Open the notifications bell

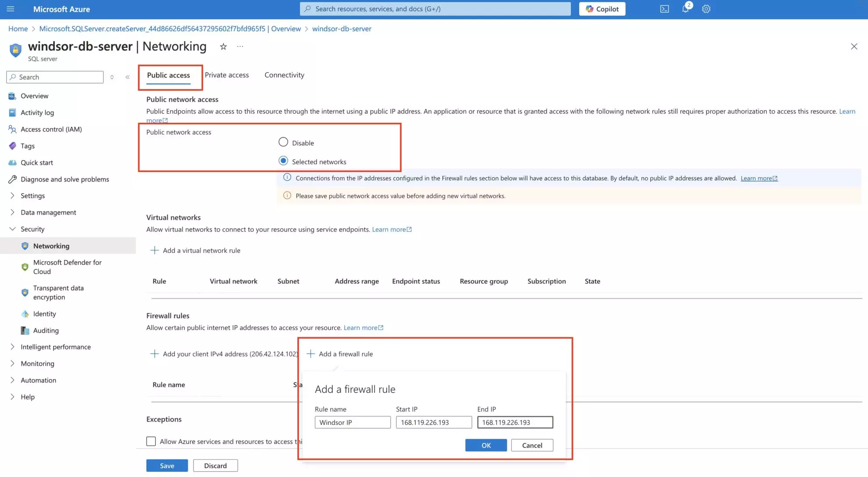coord(685,9)
